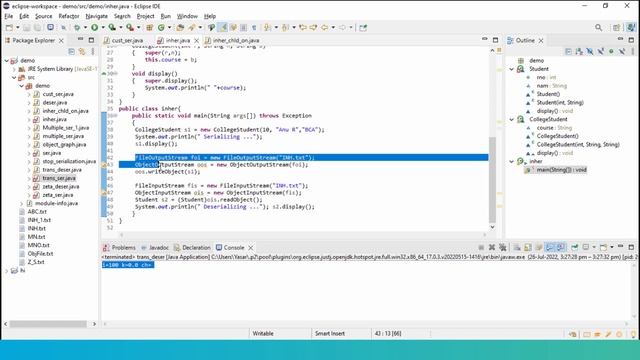Toggle Word Wrap in Console toolbar
This screenshot has width=640, height=360.
click(539, 247)
